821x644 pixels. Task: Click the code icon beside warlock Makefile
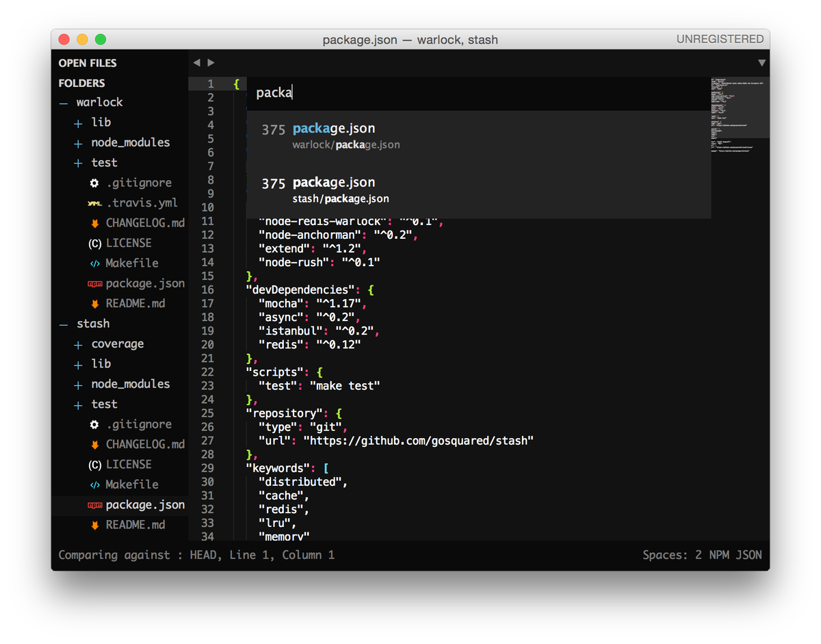[94, 263]
